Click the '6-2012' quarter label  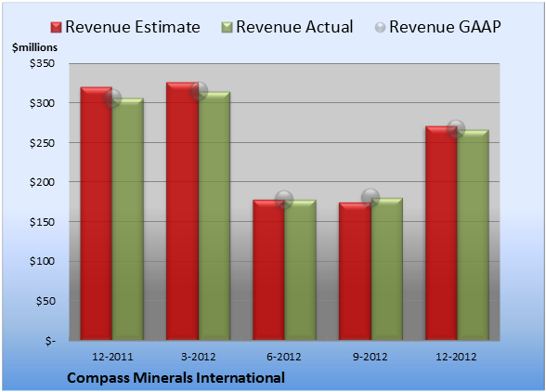(x=284, y=357)
